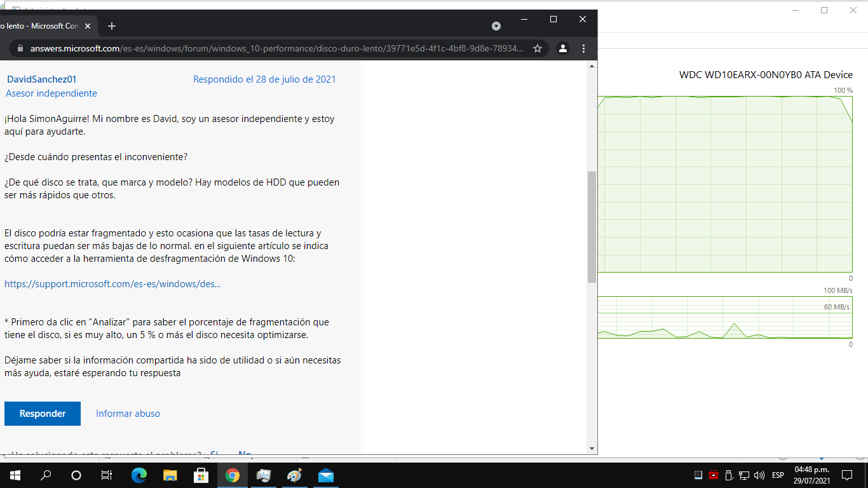Open the support.microsoft.com defragmentation link

tap(112, 284)
